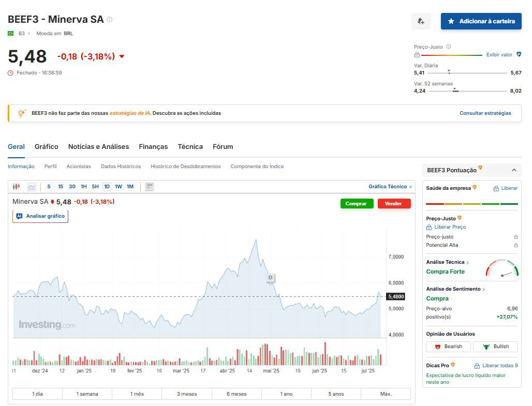Set chart range to 1 ano

click(286, 394)
